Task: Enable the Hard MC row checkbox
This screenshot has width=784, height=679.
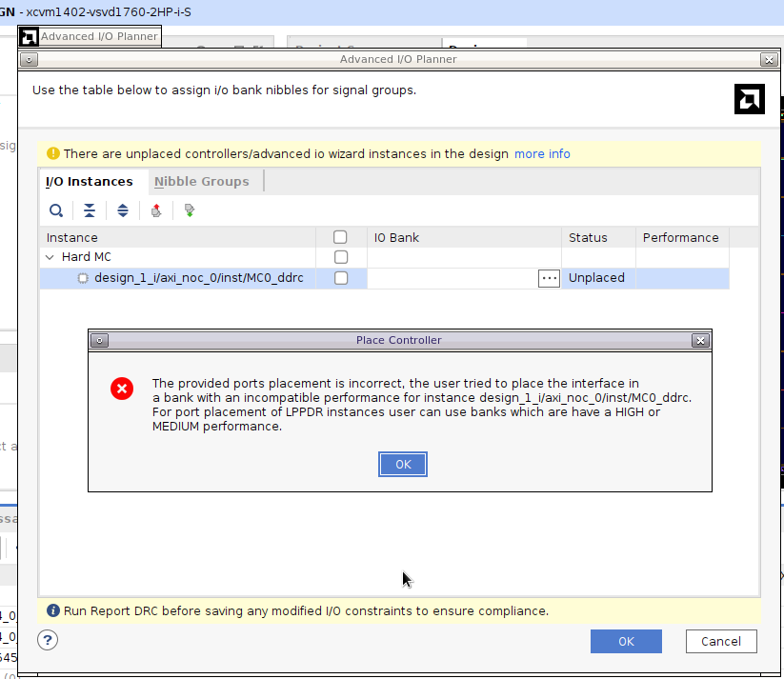Action: 340,257
